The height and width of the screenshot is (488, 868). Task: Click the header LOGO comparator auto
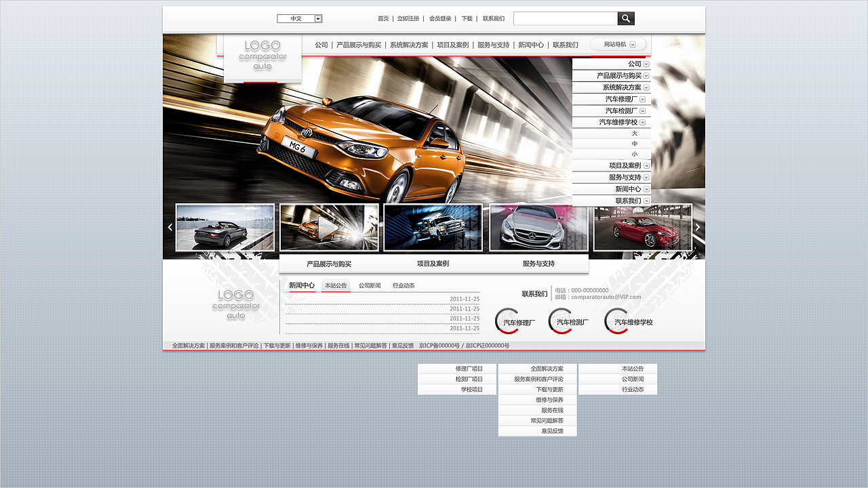tap(262, 55)
